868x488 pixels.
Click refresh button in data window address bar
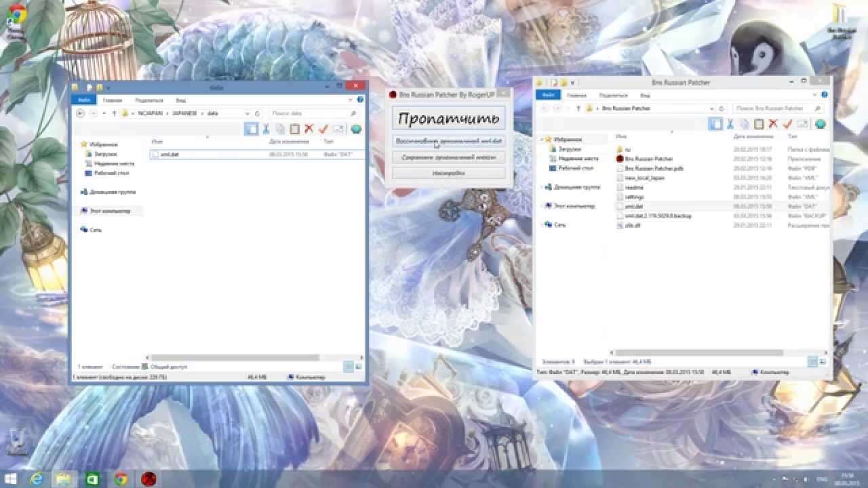click(x=258, y=113)
